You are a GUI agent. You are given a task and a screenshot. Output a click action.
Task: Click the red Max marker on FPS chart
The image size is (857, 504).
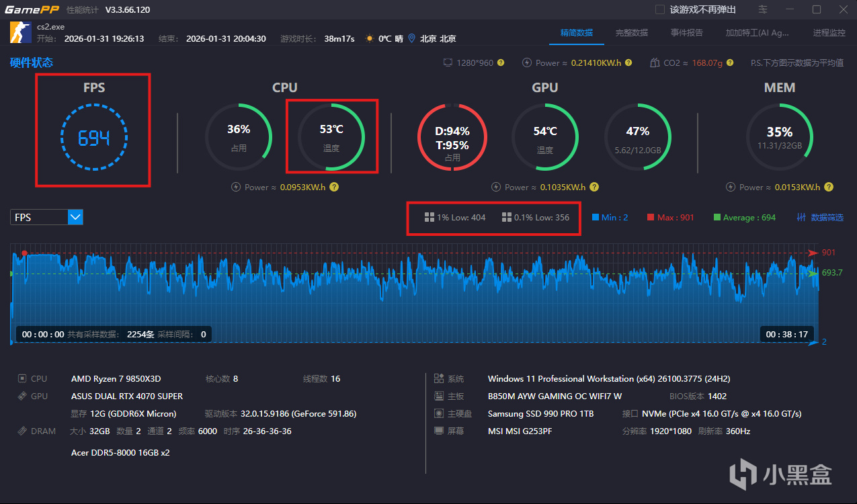click(x=24, y=253)
